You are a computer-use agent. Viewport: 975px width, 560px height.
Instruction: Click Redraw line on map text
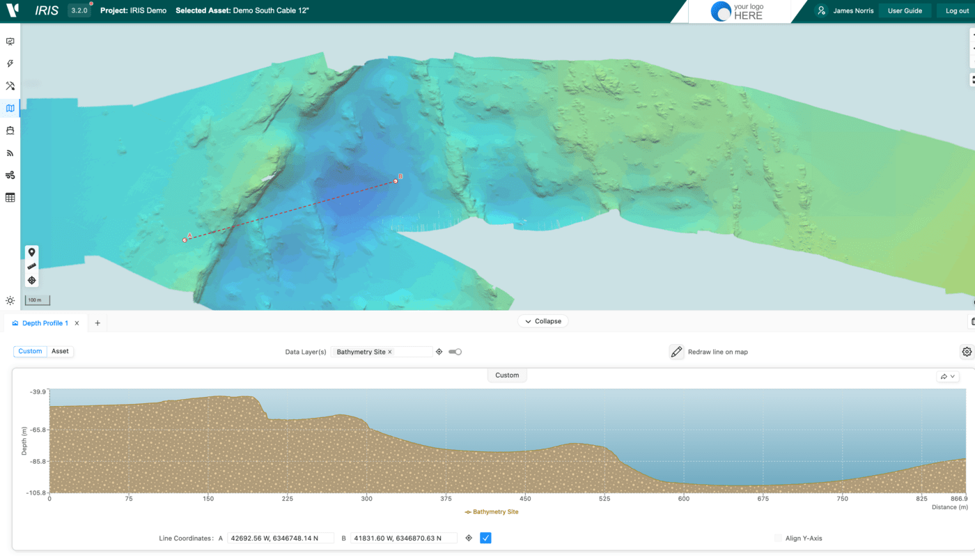[x=718, y=352]
